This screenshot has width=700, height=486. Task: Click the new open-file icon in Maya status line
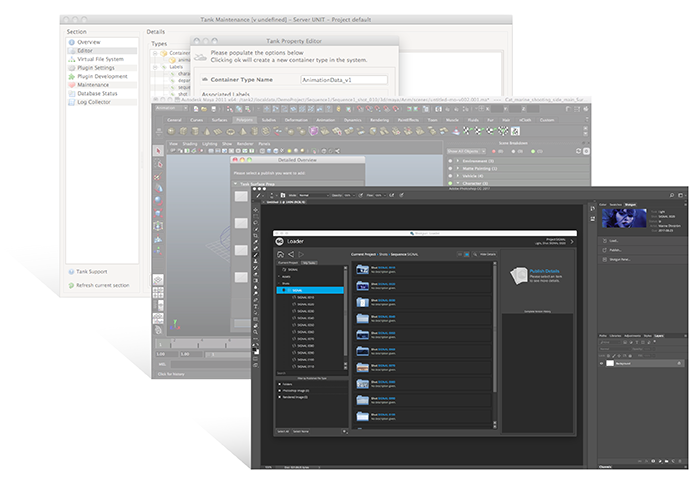click(204, 109)
